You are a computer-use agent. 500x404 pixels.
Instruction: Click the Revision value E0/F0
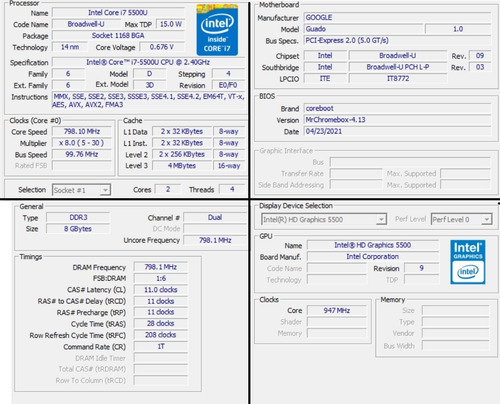pyautogui.click(x=228, y=85)
